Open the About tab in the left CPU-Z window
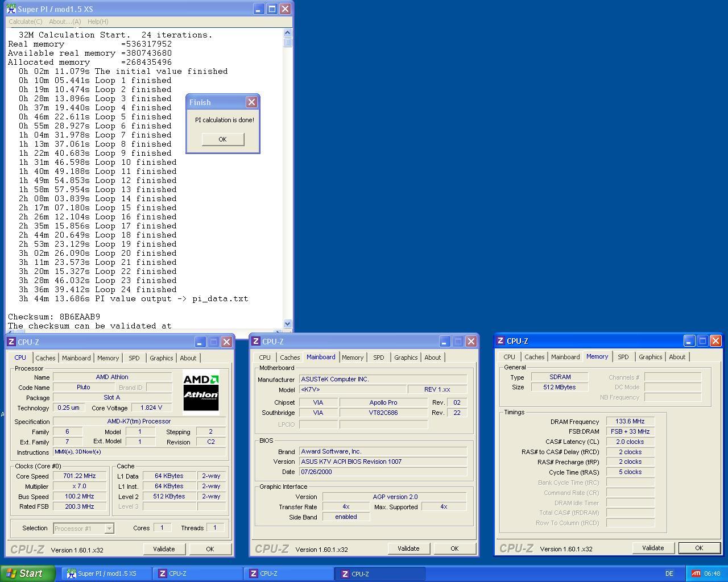The image size is (728, 582). 188,358
